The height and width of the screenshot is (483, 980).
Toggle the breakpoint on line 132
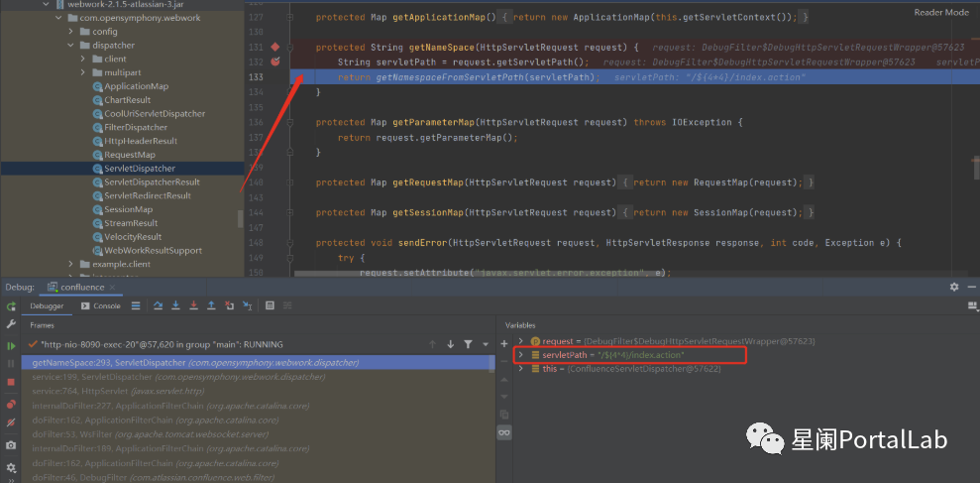tap(275, 61)
